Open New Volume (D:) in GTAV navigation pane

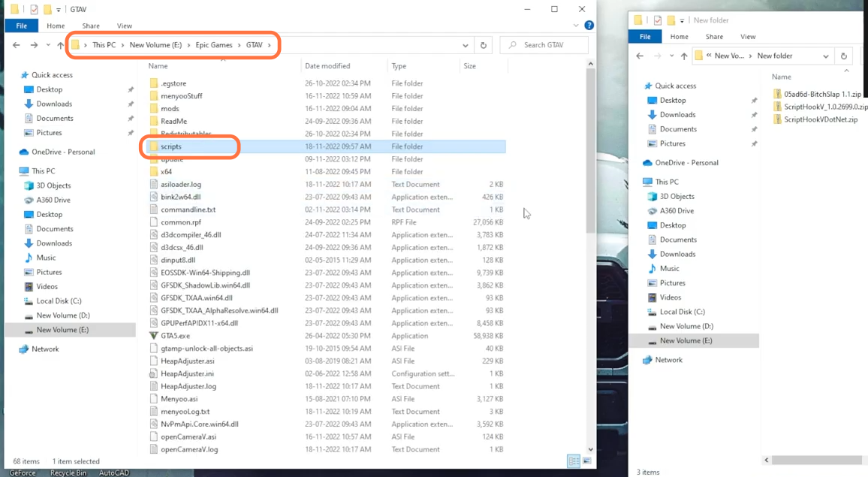[62, 315]
